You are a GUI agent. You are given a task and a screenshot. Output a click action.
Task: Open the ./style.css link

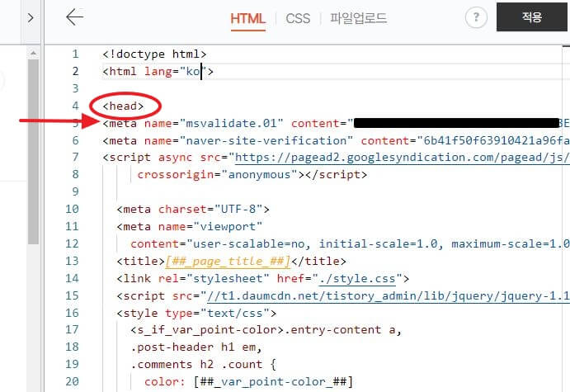point(358,279)
